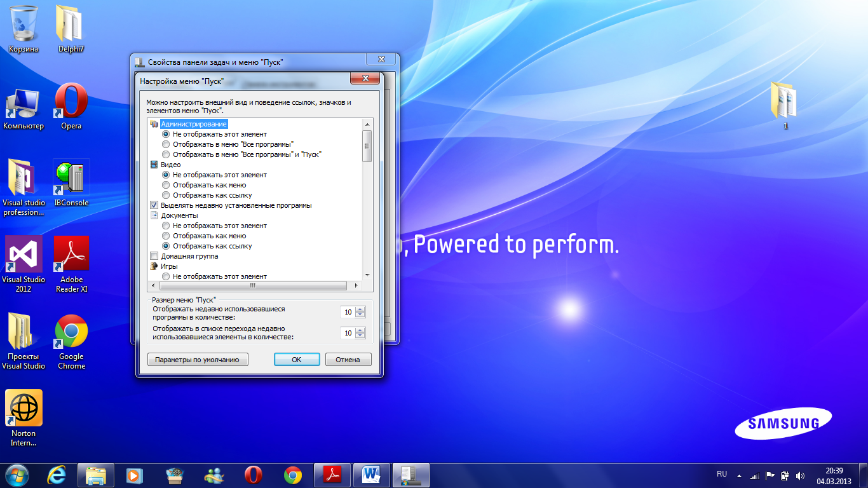Switch to the taskbar properties taskbar button
This screenshot has width=868, height=488.
pos(411,475)
